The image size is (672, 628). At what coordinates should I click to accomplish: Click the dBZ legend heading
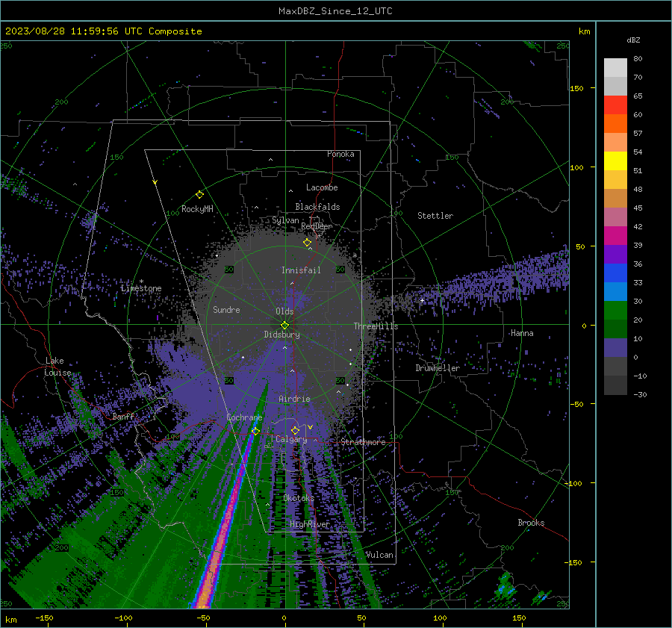[633, 40]
